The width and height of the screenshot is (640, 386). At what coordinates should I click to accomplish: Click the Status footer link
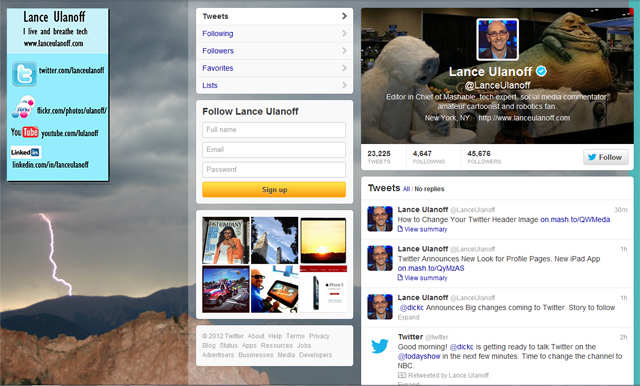click(x=228, y=346)
